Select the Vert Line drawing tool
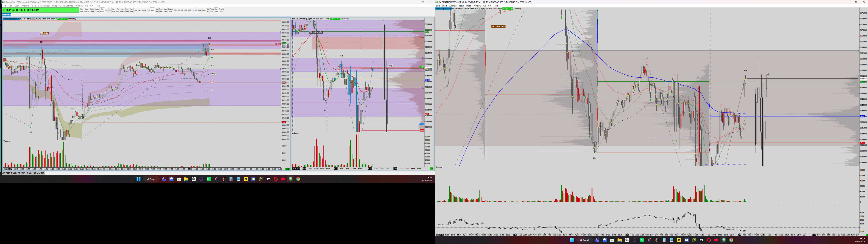Screen dimensions: 868x244 coord(132,11)
